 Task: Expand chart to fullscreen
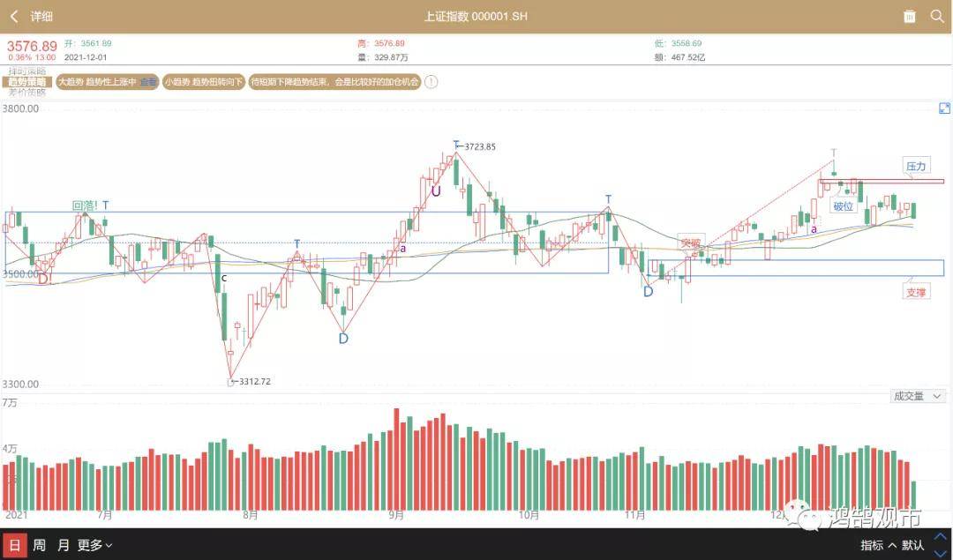(943, 108)
